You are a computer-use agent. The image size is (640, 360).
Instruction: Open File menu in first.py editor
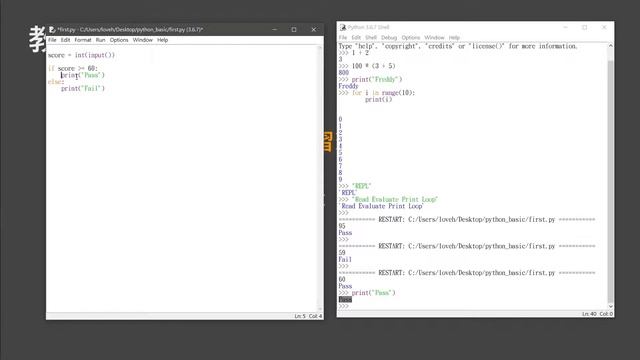52,40
